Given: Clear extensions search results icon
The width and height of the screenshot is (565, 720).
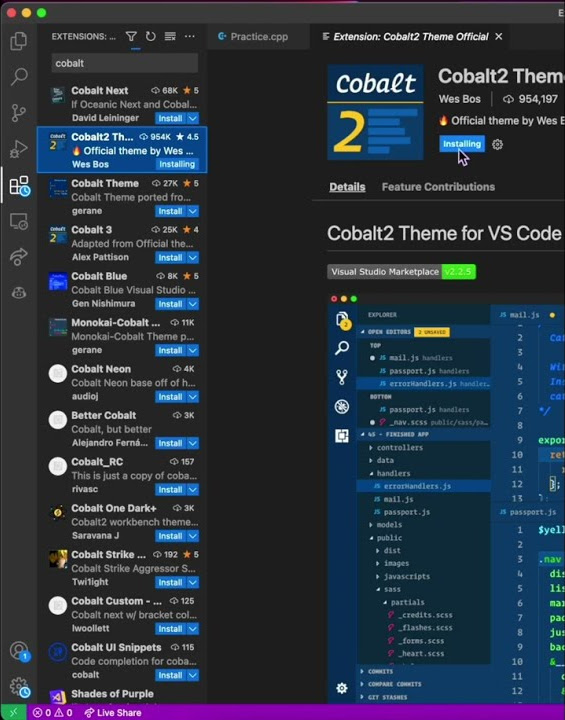Looking at the screenshot, I should pyautogui.click(x=170, y=36).
